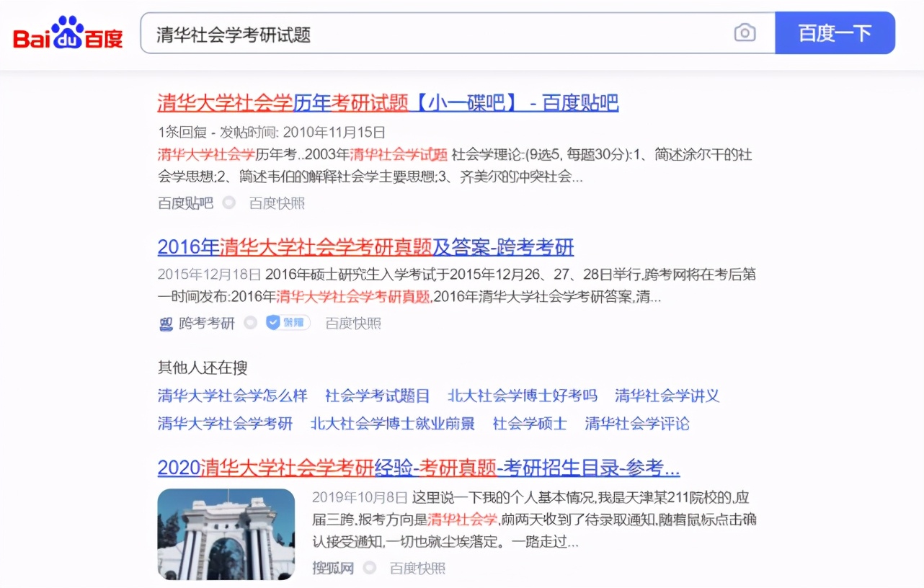
Task: Search related 北大社会学博士就业前景
Action: pyautogui.click(x=393, y=424)
